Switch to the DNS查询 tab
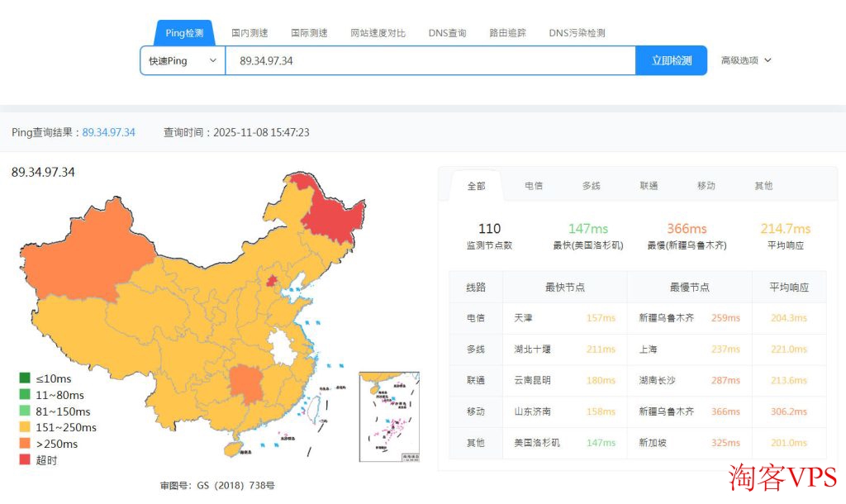The height and width of the screenshot is (504, 846). 447,32
